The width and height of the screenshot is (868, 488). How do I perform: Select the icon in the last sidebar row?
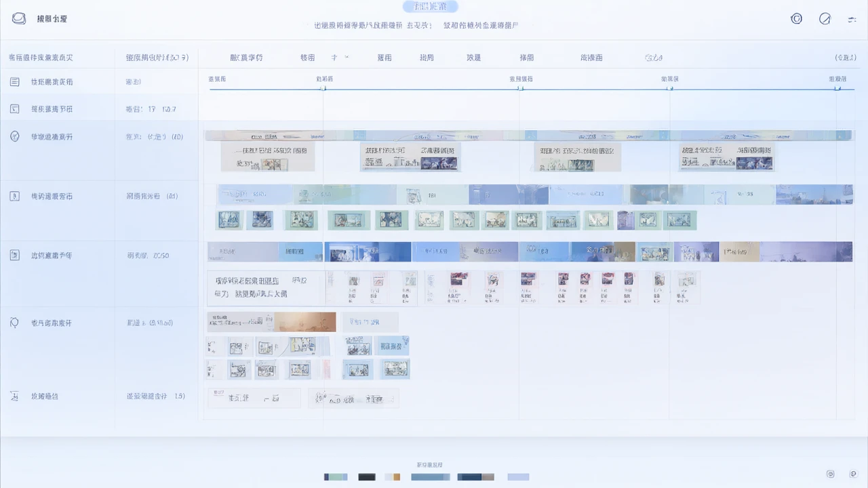tap(14, 396)
